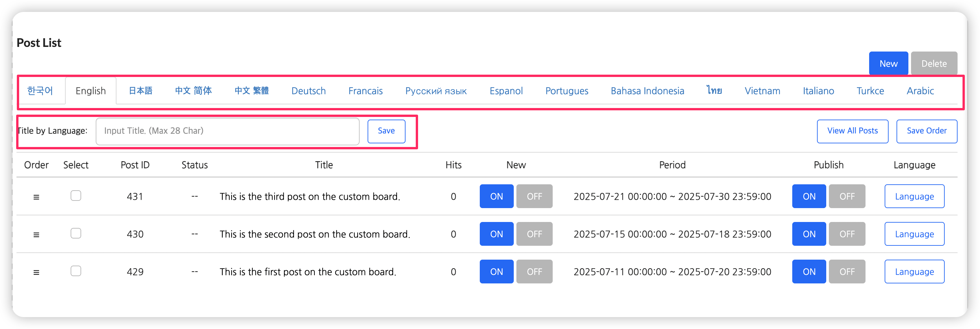Click the New post button

[888, 64]
